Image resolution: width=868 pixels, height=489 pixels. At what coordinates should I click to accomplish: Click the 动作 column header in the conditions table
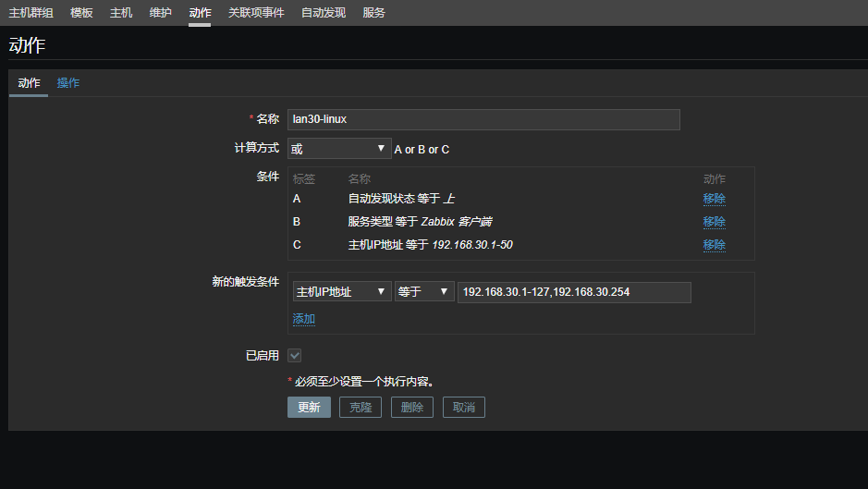tap(715, 179)
